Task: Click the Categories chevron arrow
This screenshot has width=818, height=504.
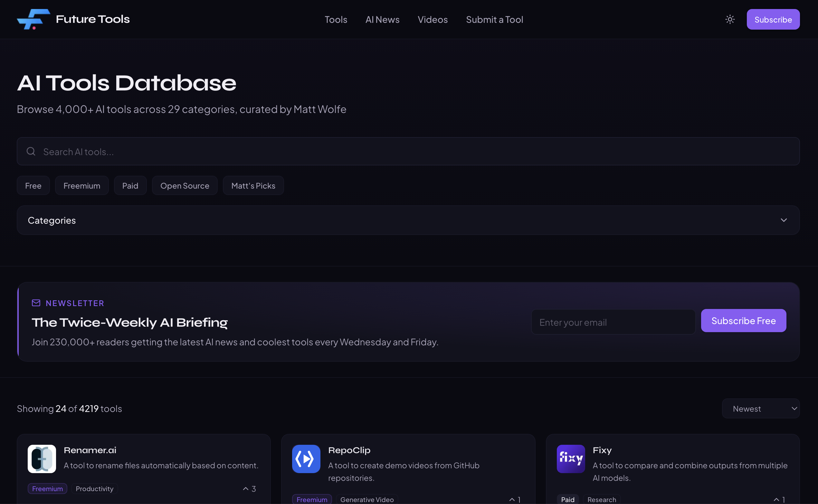Action: [783, 220]
